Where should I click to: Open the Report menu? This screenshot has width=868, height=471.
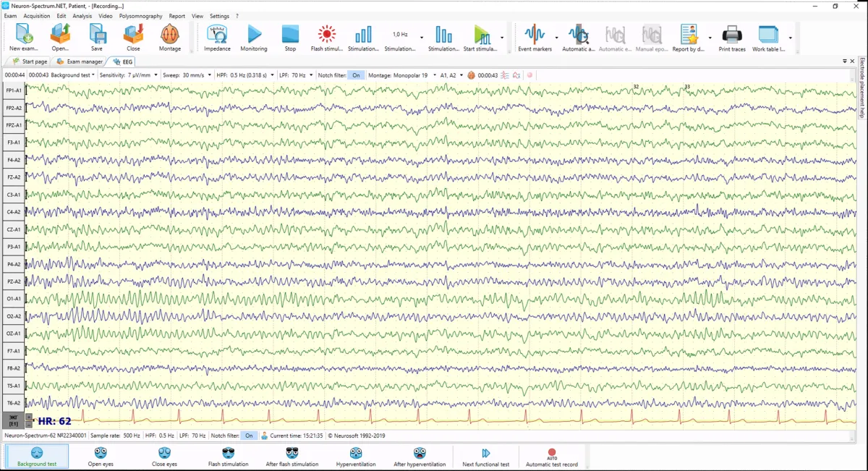point(177,16)
